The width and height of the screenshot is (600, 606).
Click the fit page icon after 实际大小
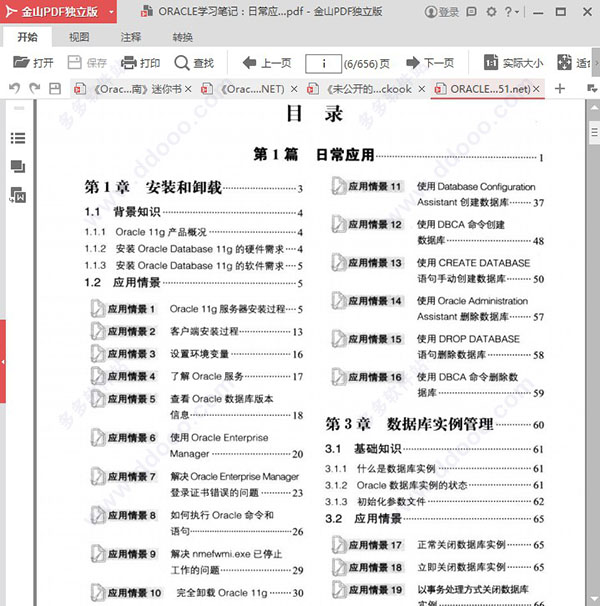(564, 62)
